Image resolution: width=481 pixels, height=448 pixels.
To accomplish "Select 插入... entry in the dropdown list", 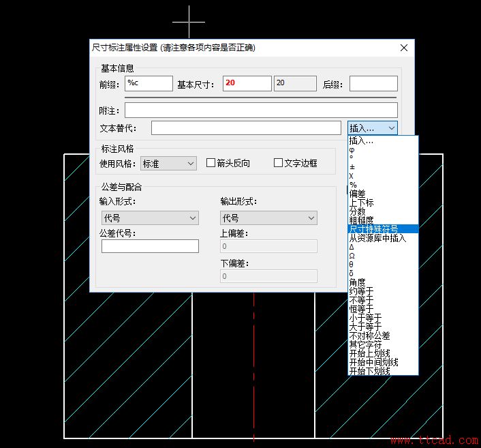I will pyautogui.click(x=383, y=140).
